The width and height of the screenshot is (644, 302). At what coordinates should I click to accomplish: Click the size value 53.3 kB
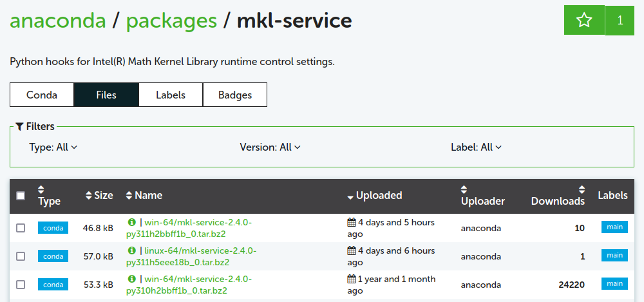[98, 285]
